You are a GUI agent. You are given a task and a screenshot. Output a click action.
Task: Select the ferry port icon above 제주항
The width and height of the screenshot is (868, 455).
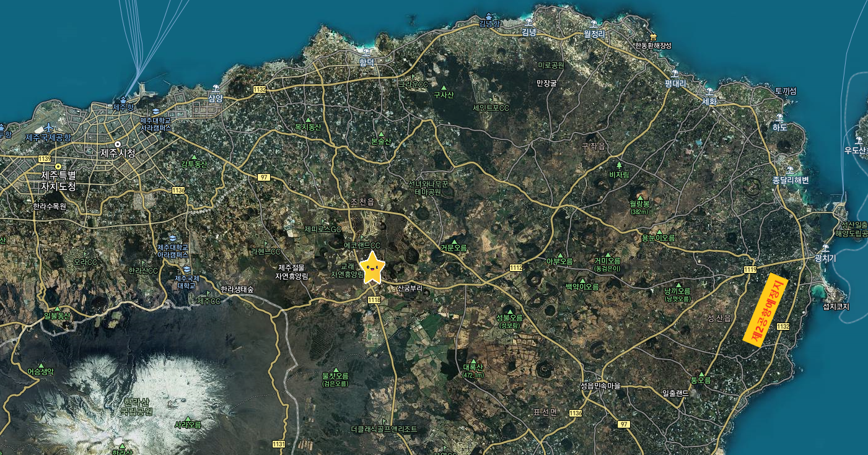click(123, 99)
